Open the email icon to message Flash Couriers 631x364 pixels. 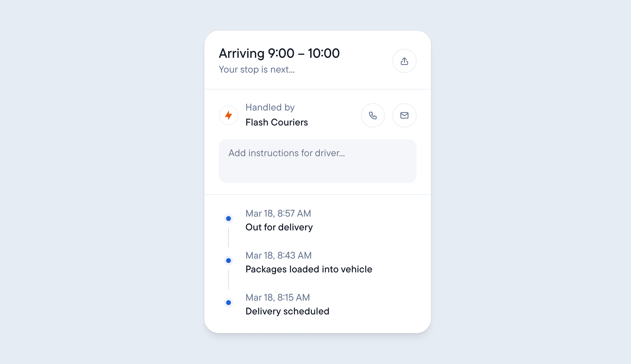(404, 115)
